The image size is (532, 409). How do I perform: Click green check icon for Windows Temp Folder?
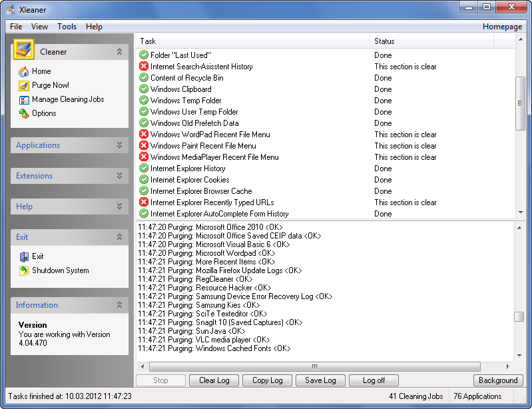coord(144,100)
